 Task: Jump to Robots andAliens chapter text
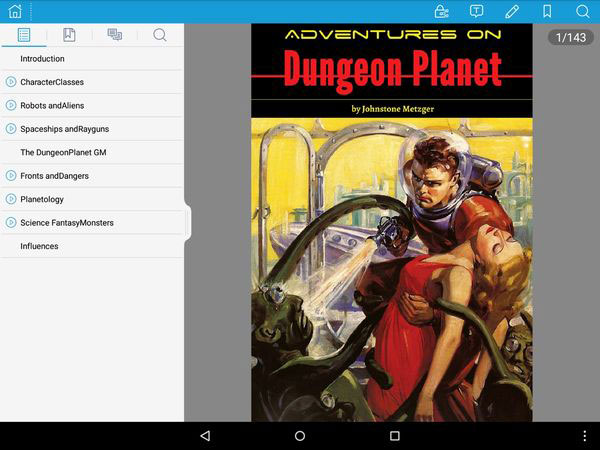(x=52, y=106)
